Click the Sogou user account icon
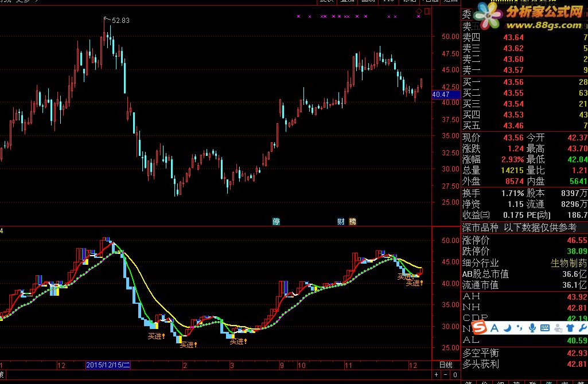This screenshot has width=588, height=384. tap(558, 328)
